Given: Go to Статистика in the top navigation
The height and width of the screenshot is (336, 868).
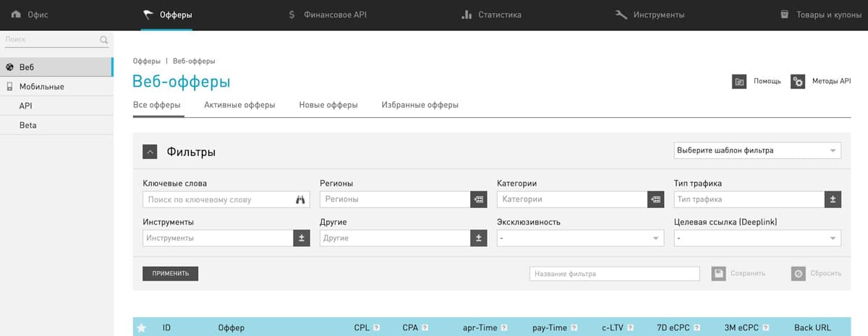Looking at the screenshot, I should point(491,14).
